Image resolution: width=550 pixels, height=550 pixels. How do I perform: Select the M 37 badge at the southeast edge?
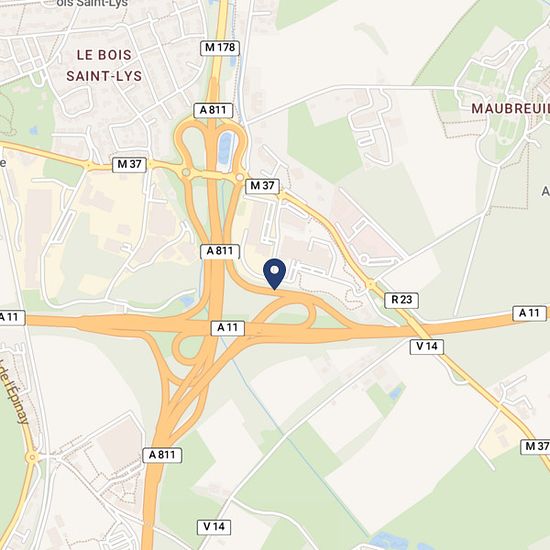[x=535, y=447]
